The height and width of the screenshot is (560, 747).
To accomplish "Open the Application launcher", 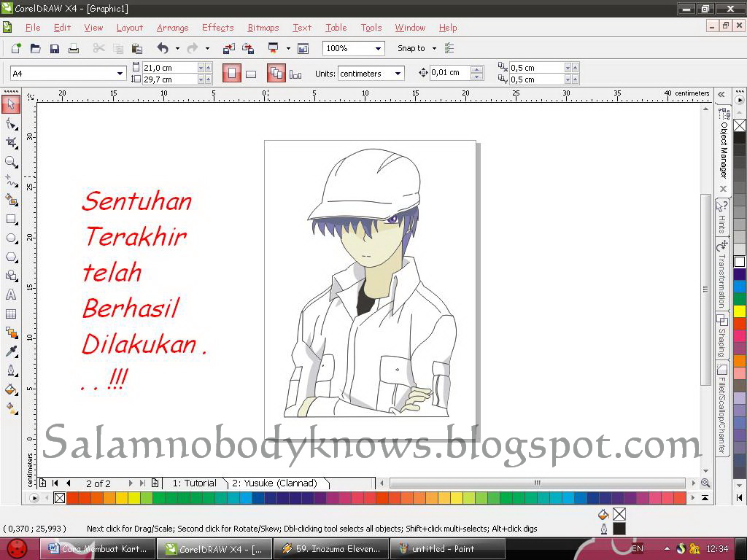I will coord(274,48).
